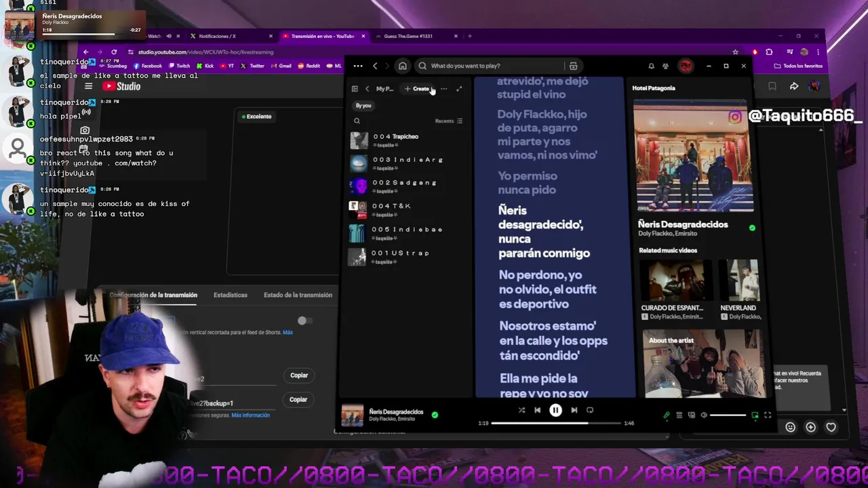Open a new browser tab
This screenshot has height=488, width=868.
[470, 36]
